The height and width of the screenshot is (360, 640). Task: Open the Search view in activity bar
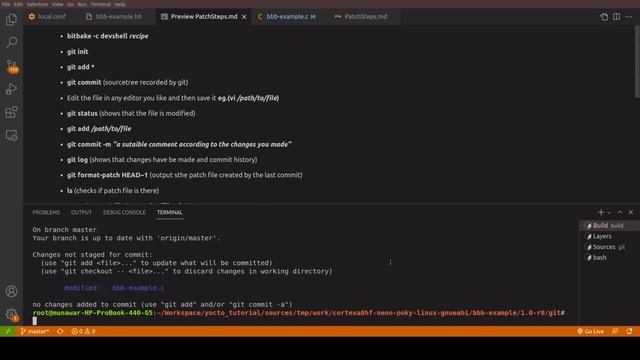click(x=11, y=42)
